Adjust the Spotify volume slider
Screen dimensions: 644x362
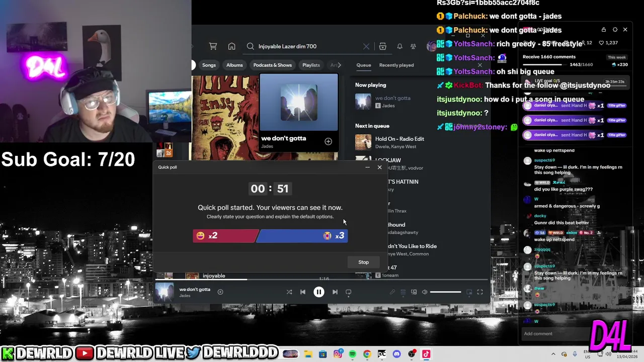445,292
